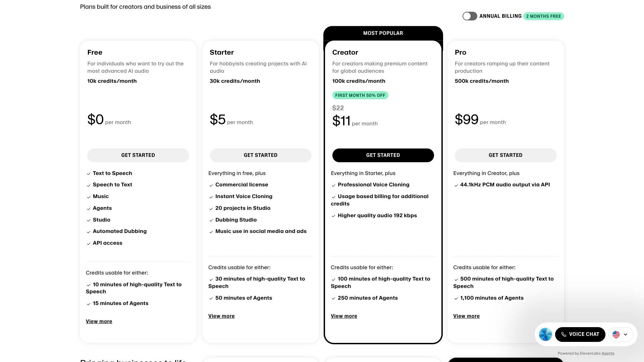Start a call with the phone Voice Chat icon
The height and width of the screenshot is (362, 644).
pyautogui.click(x=563, y=334)
